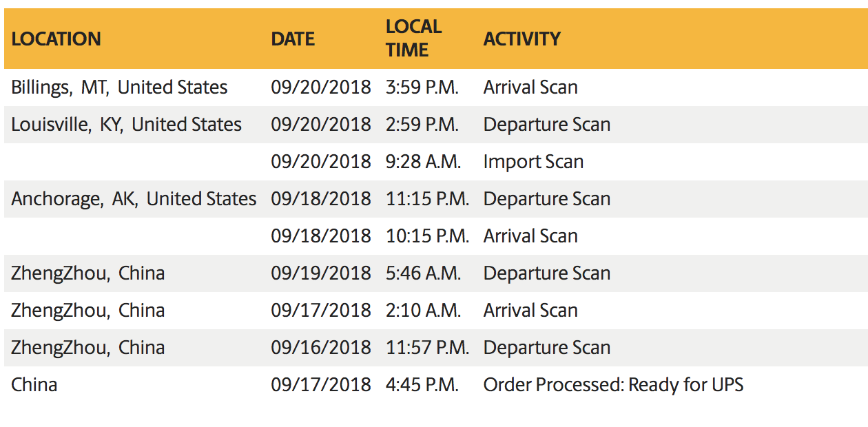
Task: Click the LOCAL TIME column header
Action: 413,39
